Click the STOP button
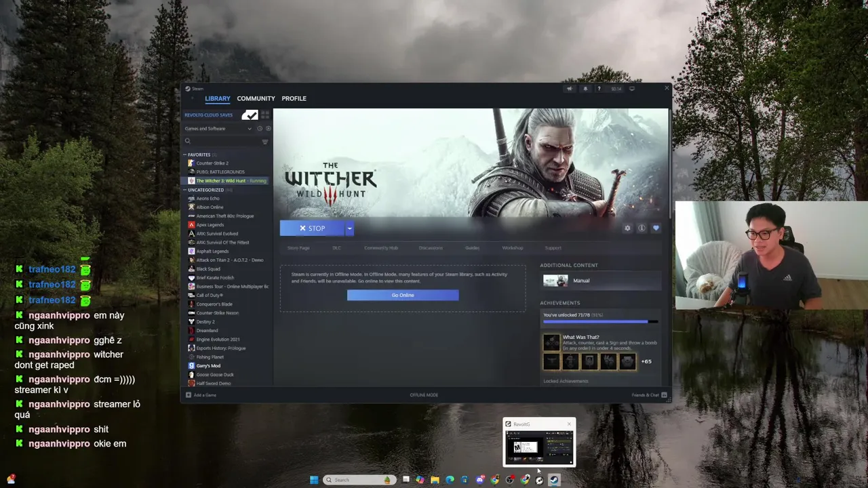Image resolution: width=868 pixels, height=488 pixels. 313,228
